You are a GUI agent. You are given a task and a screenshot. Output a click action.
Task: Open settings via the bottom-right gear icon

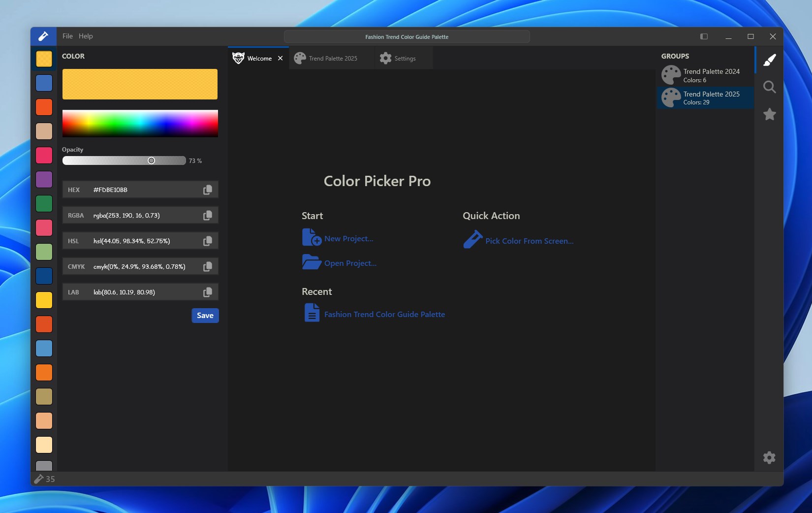(x=769, y=457)
